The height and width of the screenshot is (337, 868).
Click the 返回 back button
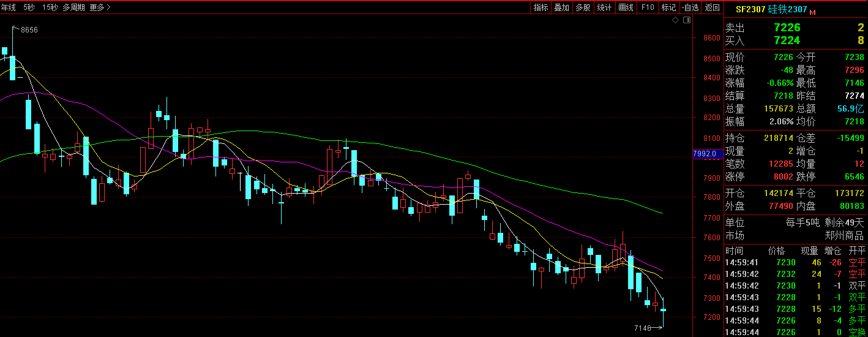pos(712,7)
